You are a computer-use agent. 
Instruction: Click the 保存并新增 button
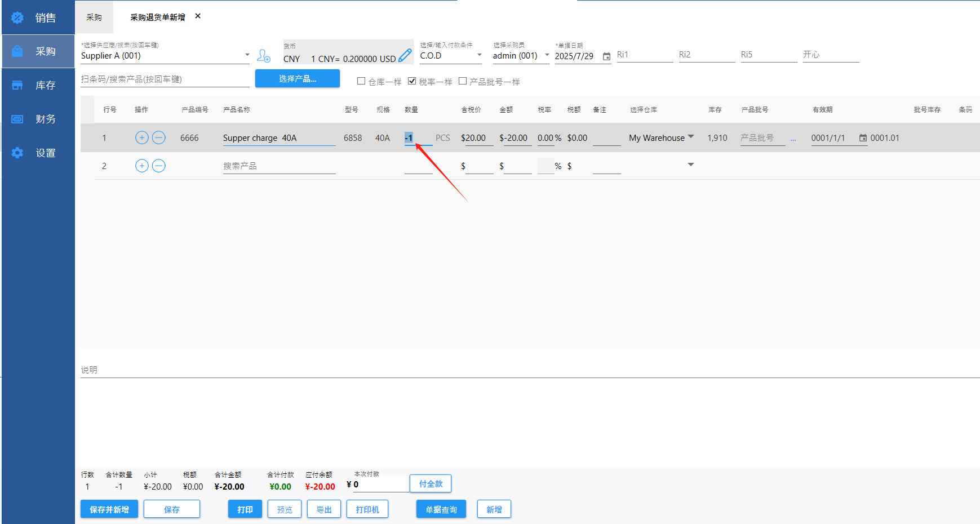pyautogui.click(x=109, y=509)
